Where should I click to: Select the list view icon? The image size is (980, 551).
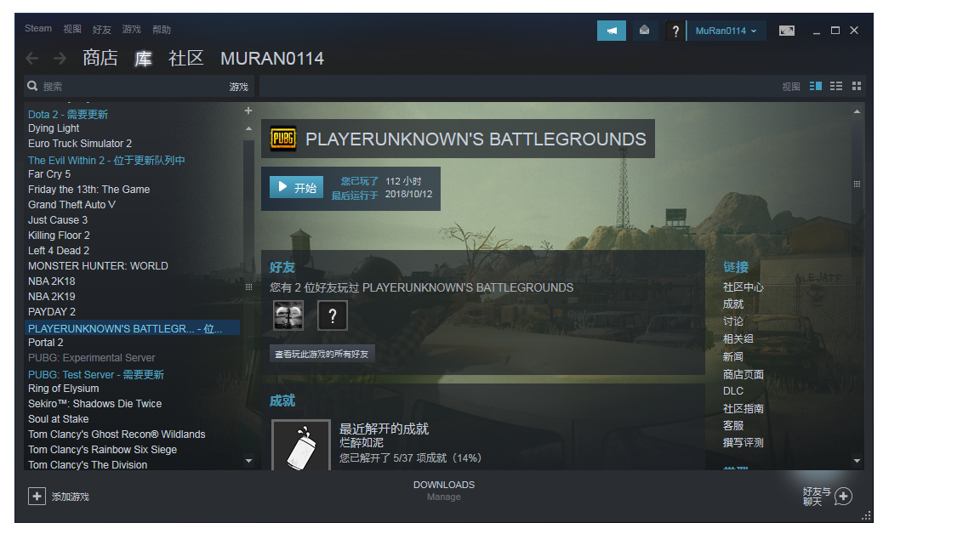836,86
